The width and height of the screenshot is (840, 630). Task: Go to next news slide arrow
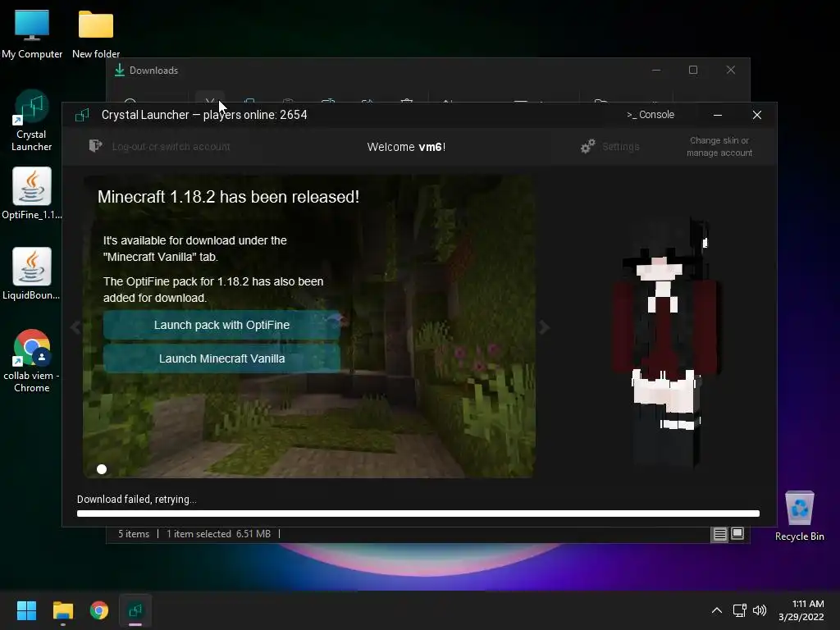[545, 326]
